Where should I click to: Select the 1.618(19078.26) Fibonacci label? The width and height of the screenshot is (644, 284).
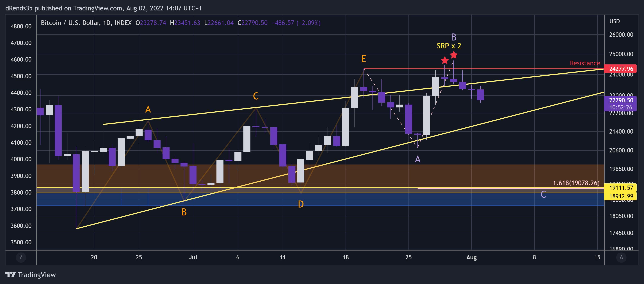point(576,183)
